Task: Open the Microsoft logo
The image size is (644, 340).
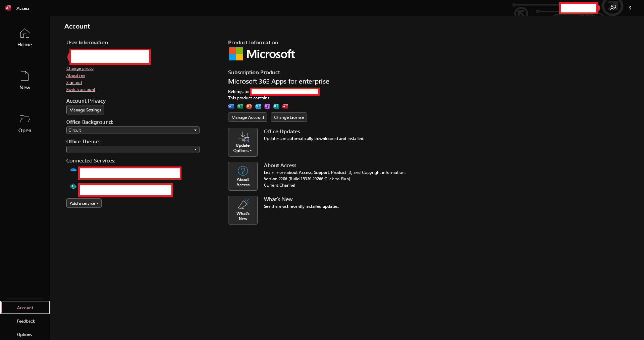Action: 262,54
